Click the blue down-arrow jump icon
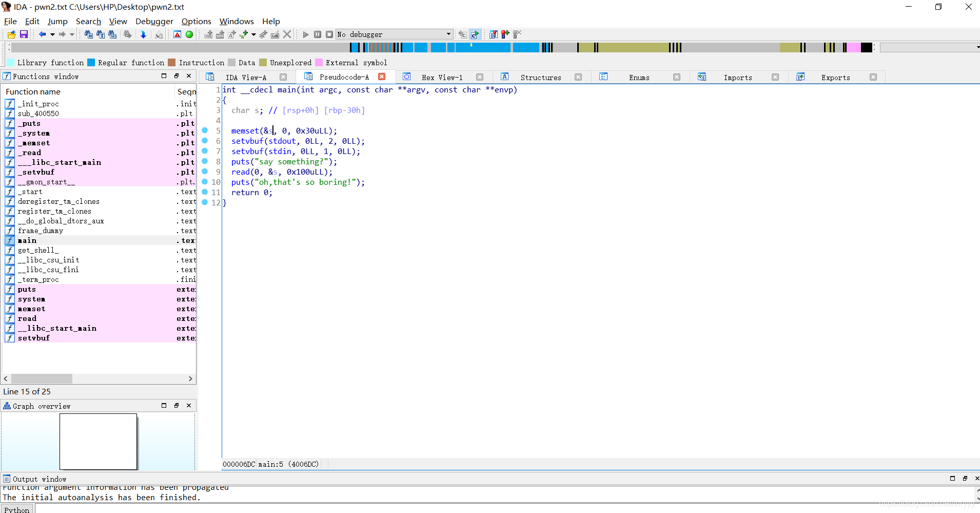Viewport: 980px width, 513px height. point(143,34)
